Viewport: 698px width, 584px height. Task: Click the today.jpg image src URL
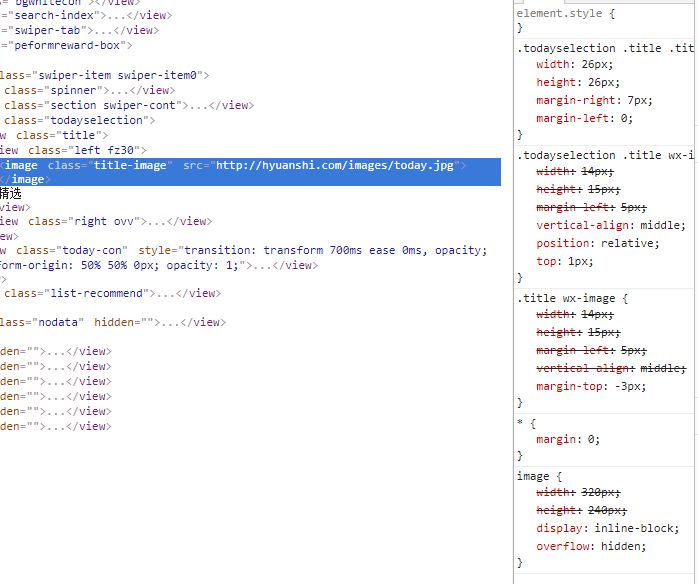click(x=335, y=165)
